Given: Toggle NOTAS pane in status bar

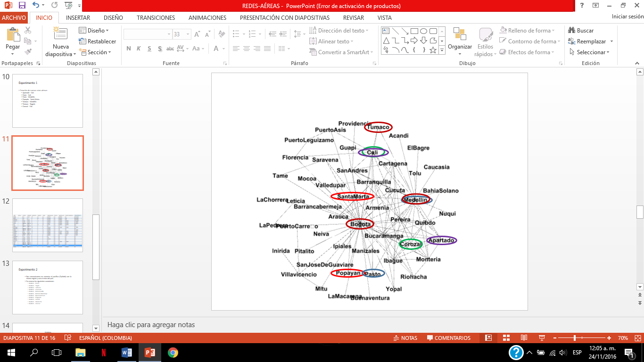Looking at the screenshot, I should [x=405, y=338].
